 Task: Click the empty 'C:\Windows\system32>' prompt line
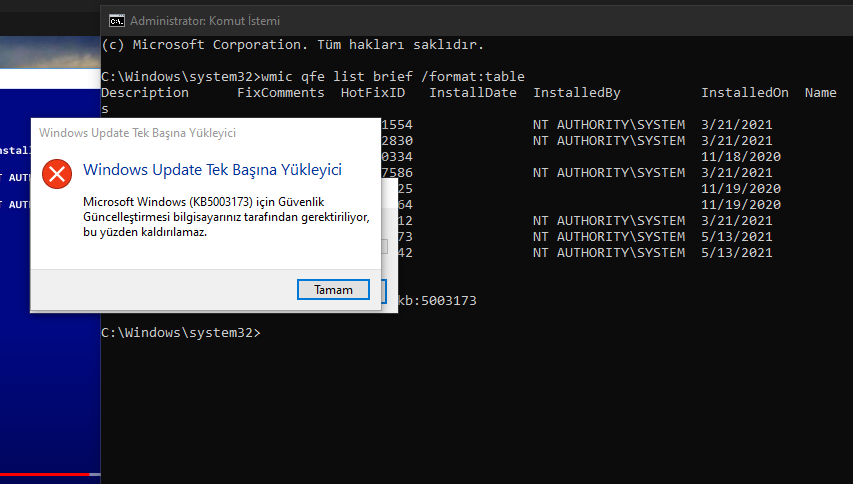[x=181, y=333]
